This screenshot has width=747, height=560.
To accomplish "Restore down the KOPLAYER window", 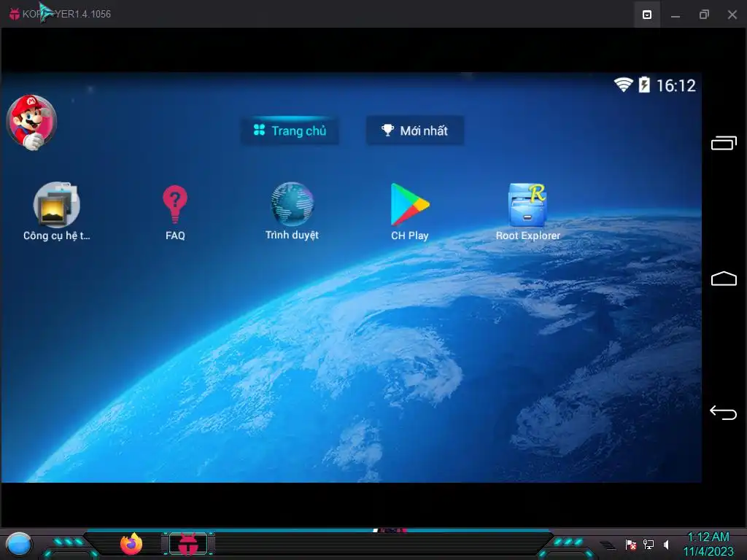I will coord(704,15).
